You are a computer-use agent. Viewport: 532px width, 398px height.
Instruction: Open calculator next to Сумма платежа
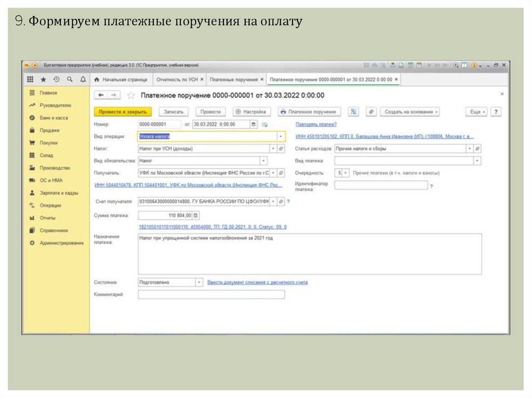tap(196, 215)
